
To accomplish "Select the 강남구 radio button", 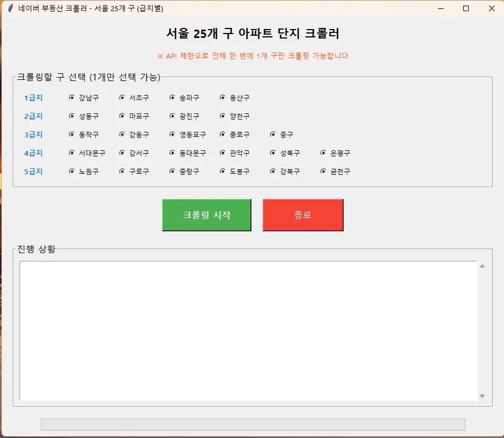I will pos(71,97).
